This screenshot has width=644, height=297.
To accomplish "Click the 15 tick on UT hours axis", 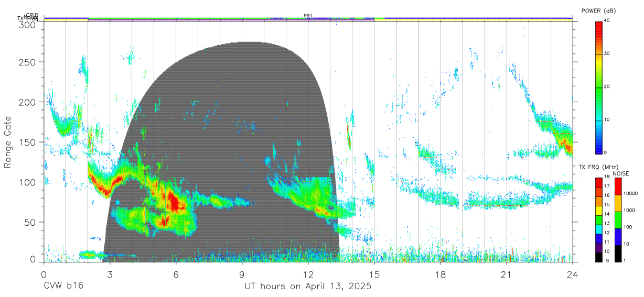I will click(374, 274).
